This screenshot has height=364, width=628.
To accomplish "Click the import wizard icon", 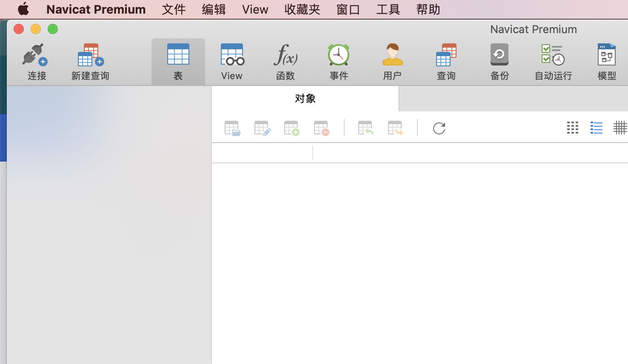I will [x=366, y=128].
